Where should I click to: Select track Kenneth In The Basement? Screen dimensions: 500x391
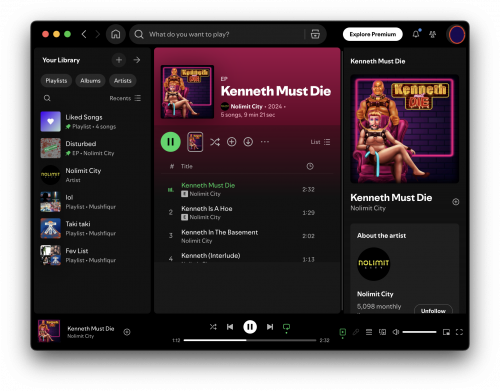pyautogui.click(x=247, y=236)
